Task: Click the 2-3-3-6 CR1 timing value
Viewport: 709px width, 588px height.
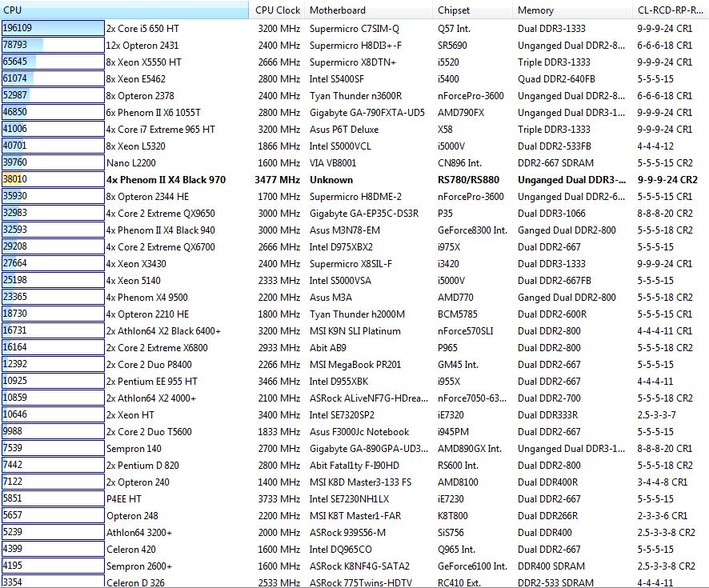Action: click(x=662, y=516)
